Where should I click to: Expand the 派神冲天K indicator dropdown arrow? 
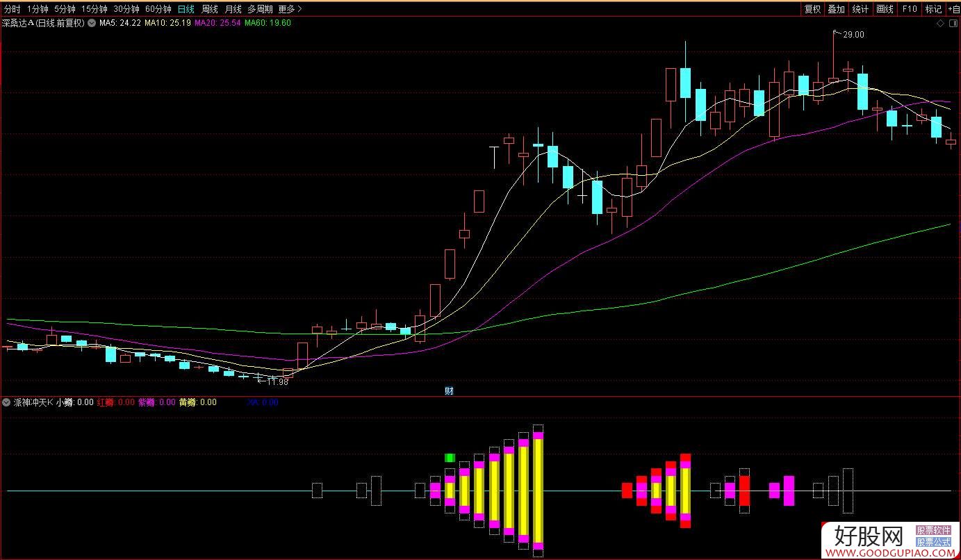[x=6, y=402]
